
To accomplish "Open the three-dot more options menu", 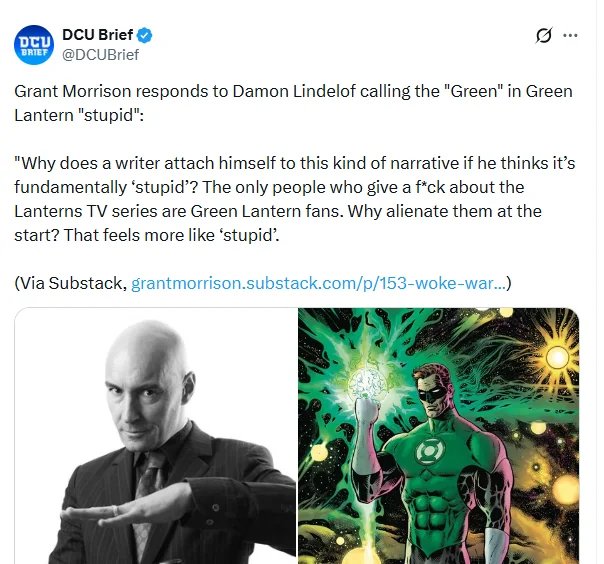I will pyautogui.click(x=570, y=35).
